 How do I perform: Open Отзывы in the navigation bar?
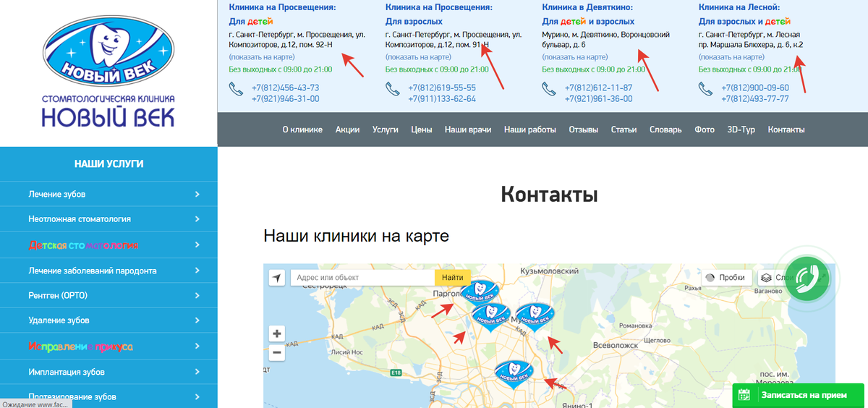(584, 129)
